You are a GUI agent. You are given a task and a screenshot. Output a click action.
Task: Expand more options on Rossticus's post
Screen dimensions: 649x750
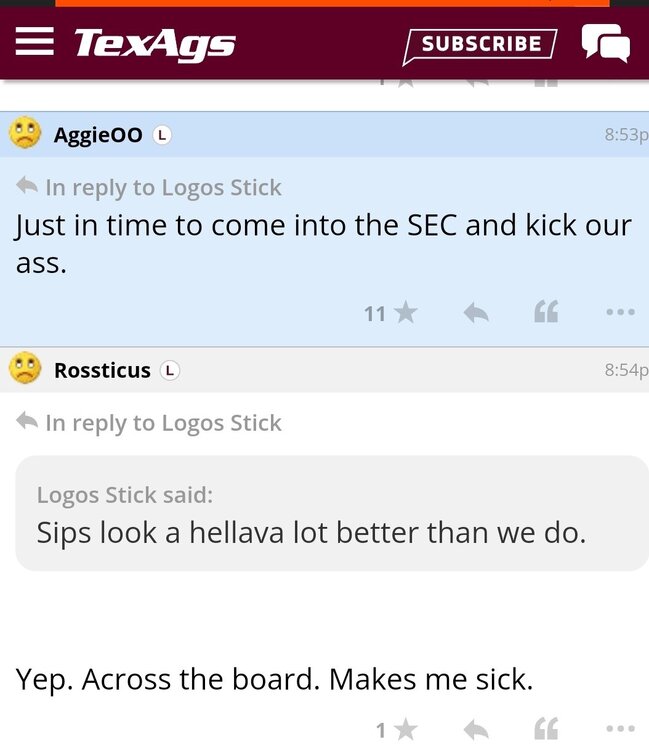click(x=620, y=730)
